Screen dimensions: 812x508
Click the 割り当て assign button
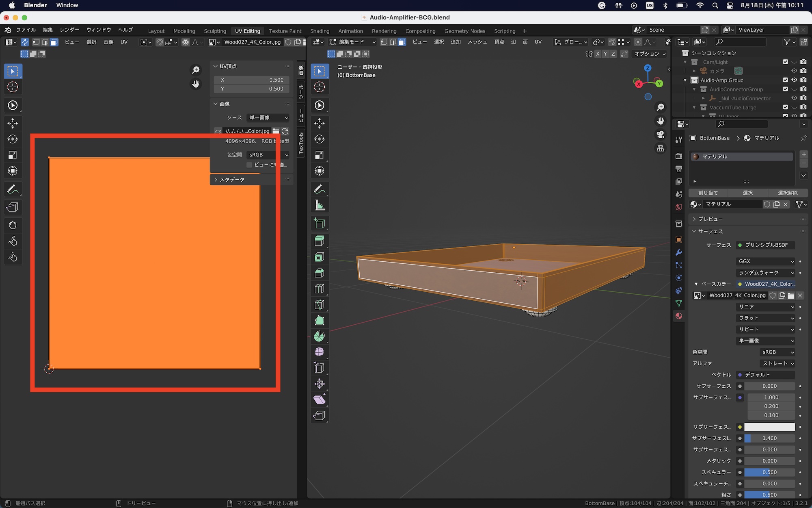point(708,193)
